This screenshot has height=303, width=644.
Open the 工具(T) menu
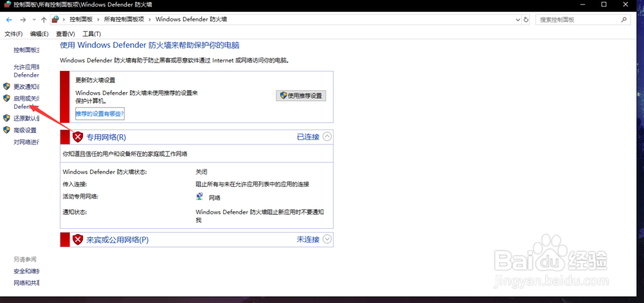pyautogui.click(x=91, y=34)
